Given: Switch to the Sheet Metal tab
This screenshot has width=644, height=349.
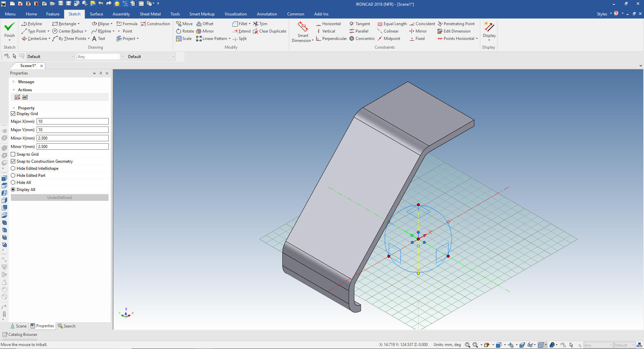Looking at the screenshot, I should pos(150,14).
